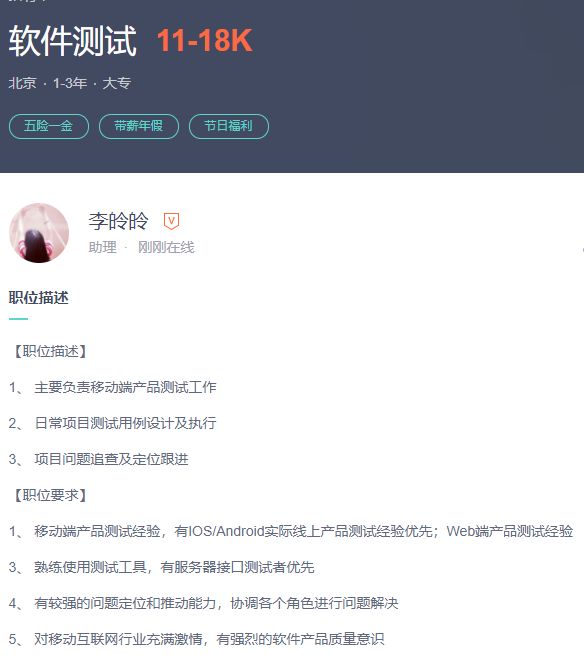Click the 【职位描述】 bracketed subheading
This screenshot has height=655, width=584.
[x=50, y=351]
